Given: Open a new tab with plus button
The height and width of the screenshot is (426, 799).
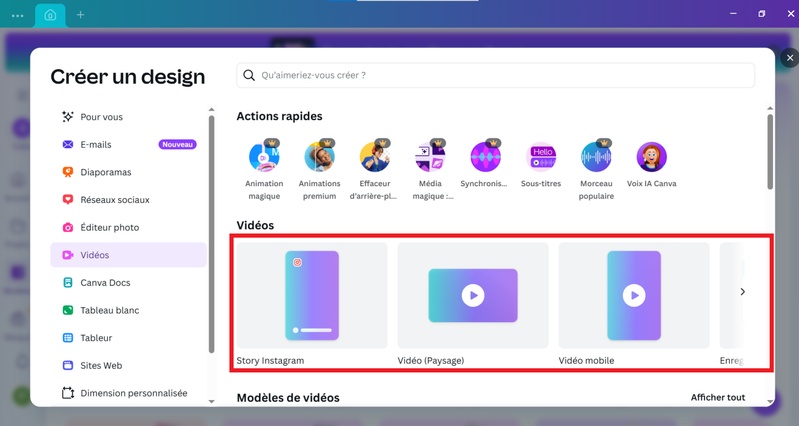Looking at the screenshot, I should 81,15.
